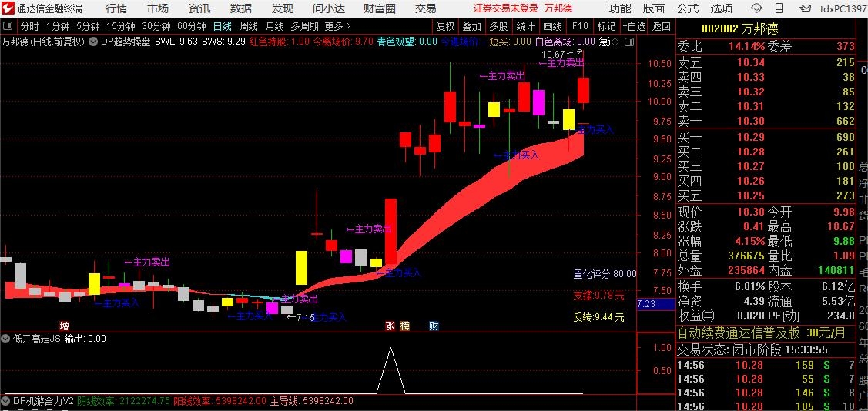The width and height of the screenshot is (868, 411).
Task: Click the 量化评分:80.00 label
Action: click(605, 273)
